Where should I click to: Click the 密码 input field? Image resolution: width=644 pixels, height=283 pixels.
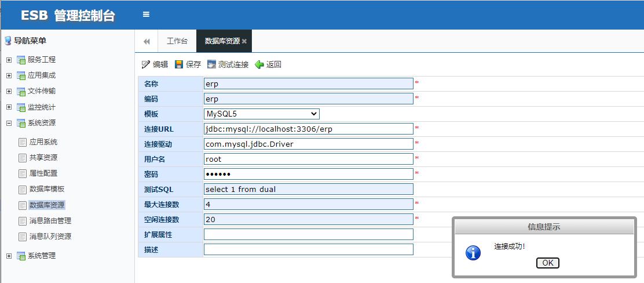pos(309,174)
